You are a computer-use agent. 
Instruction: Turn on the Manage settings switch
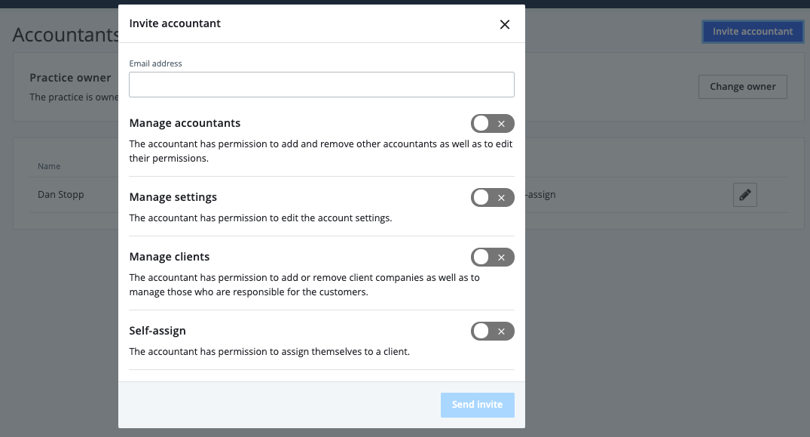click(x=492, y=198)
